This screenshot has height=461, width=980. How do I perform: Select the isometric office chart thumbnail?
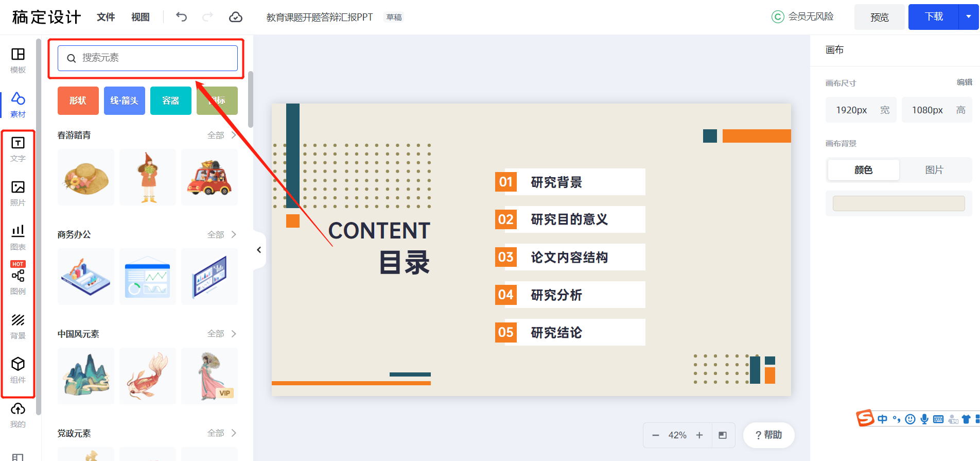click(86, 277)
